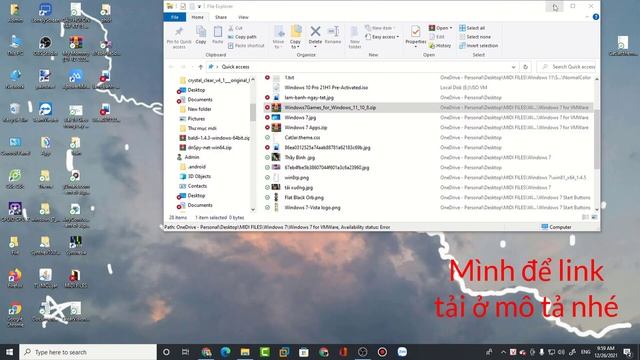
Task: Switch to the View ribbon tab
Action: pos(243,17)
